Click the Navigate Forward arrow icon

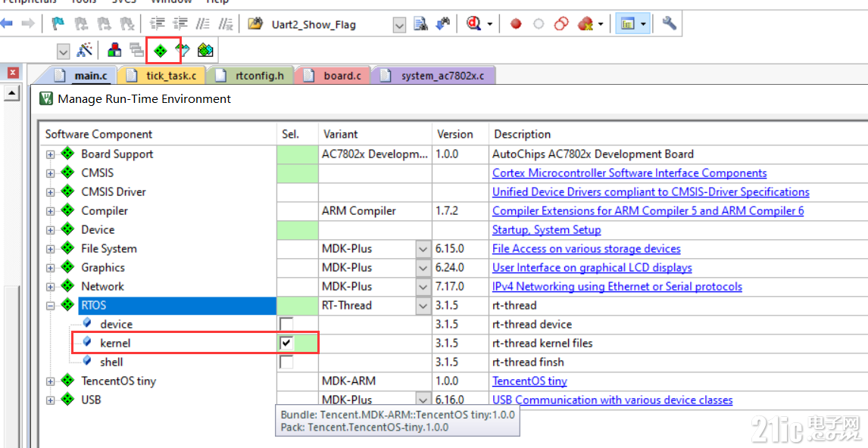click(x=28, y=23)
